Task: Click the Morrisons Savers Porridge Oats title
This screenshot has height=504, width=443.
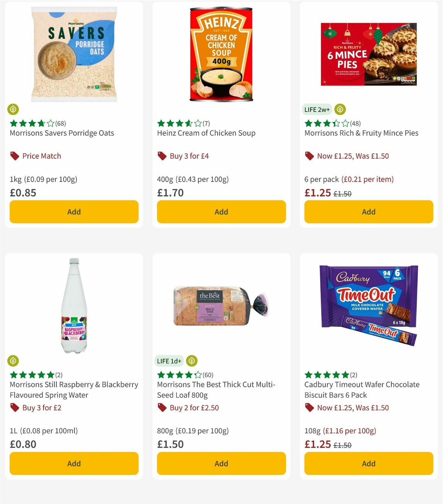Action: (62, 133)
